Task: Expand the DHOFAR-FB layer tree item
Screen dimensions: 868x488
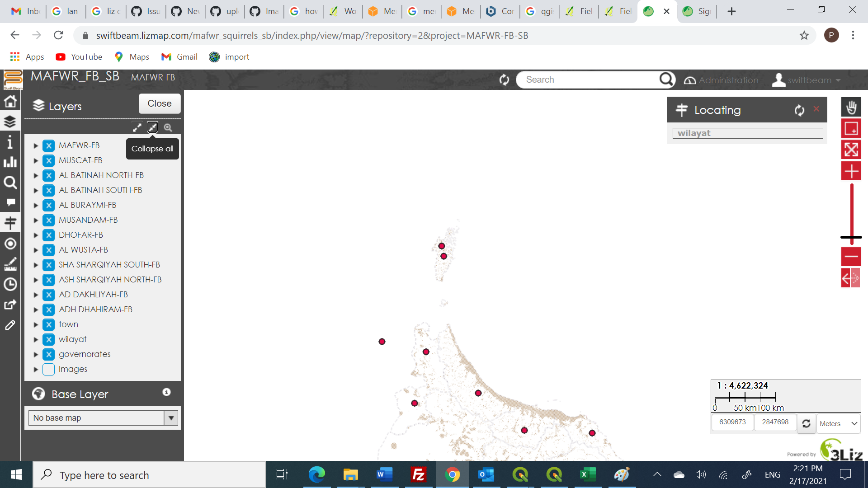Action: (x=36, y=235)
